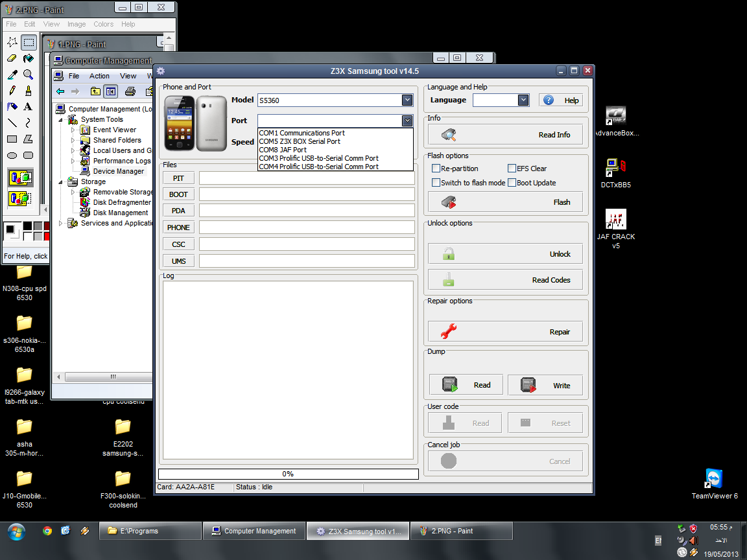Collapse the System Tools tree node
The image size is (747, 560).
click(60, 120)
